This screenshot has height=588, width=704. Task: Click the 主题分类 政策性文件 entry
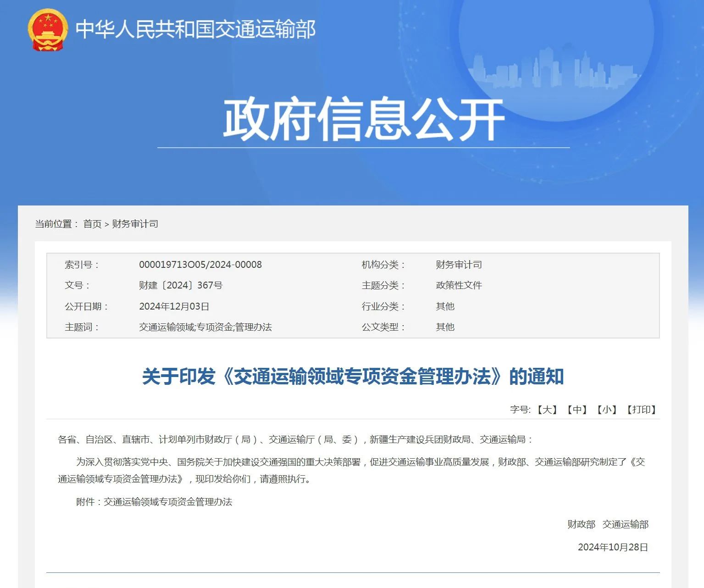[x=459, y=285]
